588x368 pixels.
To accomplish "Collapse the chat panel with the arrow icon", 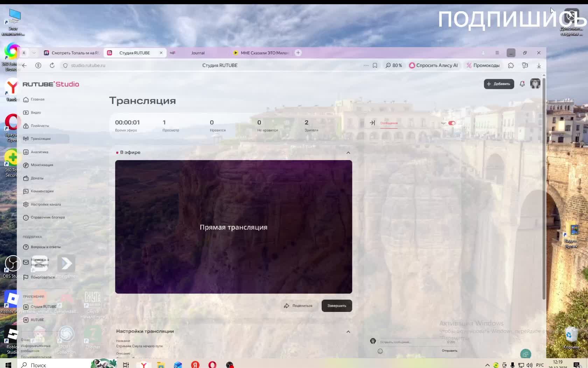I will (x=372, y=123).
